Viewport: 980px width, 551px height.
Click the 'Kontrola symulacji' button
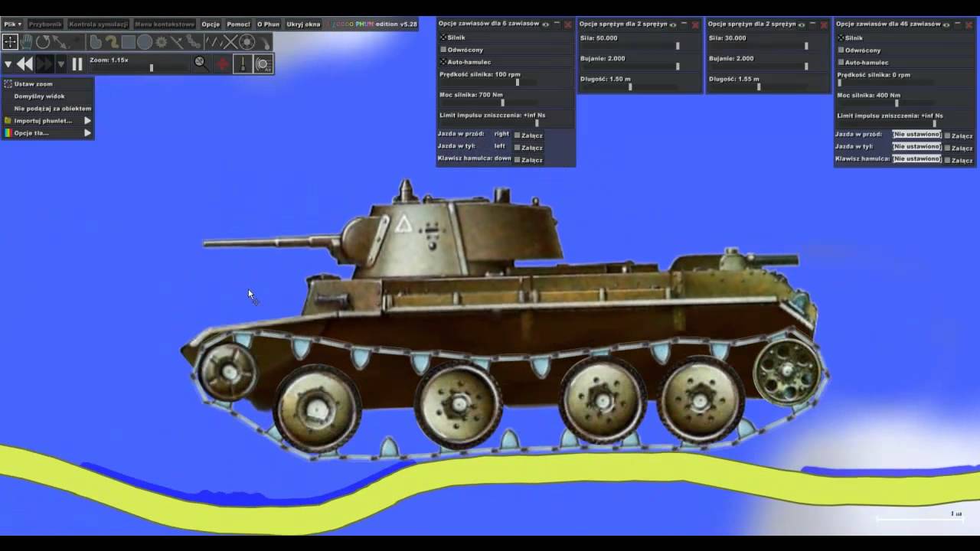(99, 24)
